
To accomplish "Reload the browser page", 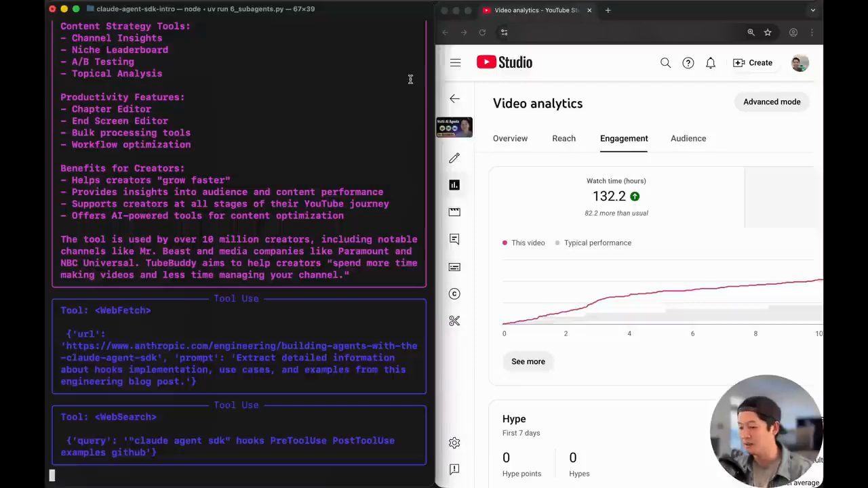I will tap(482, 33).
